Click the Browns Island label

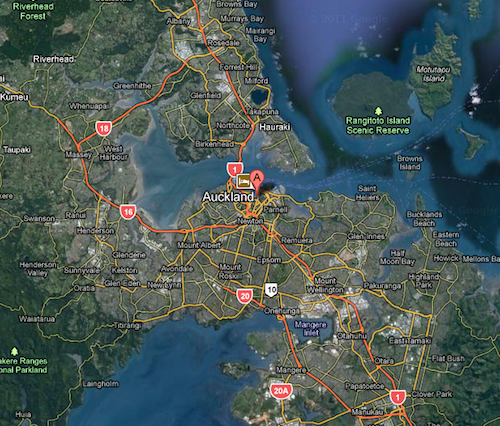[x=410, y=163]
